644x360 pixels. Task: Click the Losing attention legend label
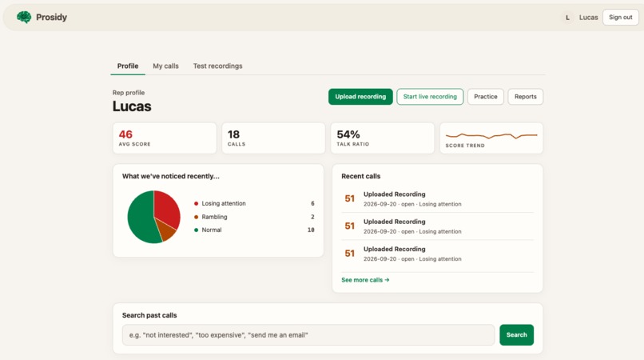pos(224,204)
